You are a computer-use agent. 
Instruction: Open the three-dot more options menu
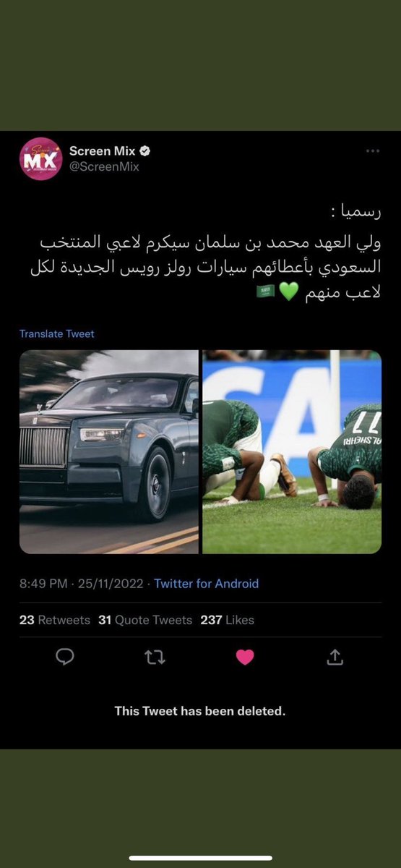pyautogui.click(x=373, y=151)
